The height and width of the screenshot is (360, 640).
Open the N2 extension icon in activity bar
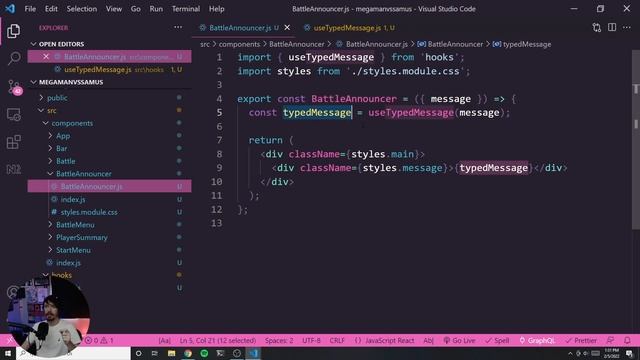pyautogui.click(x=13, y=169)
